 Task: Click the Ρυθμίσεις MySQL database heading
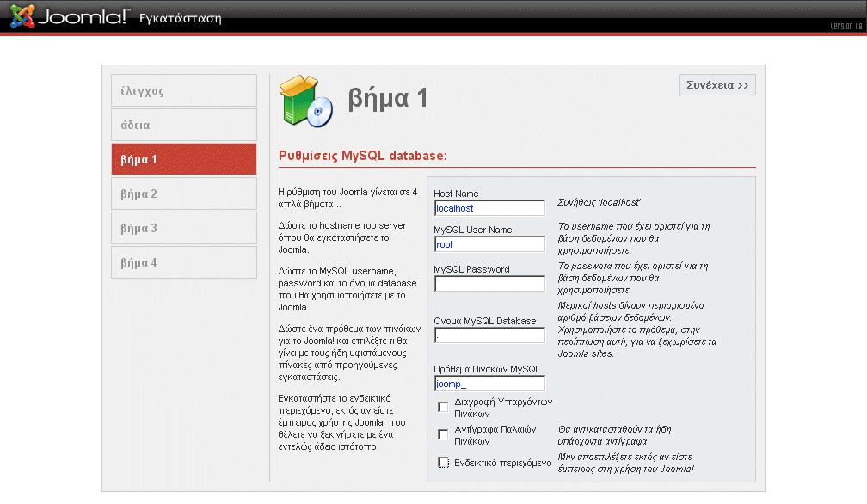pyautogui.click(x=363, y=156)
